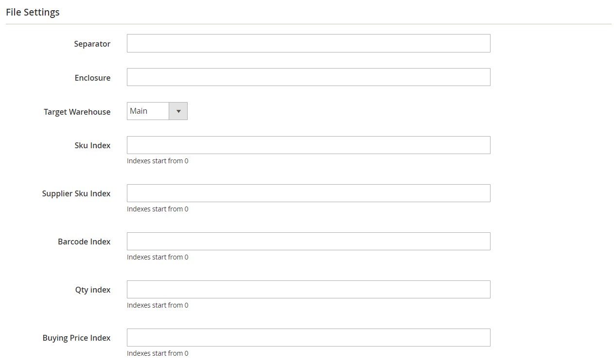
Task: Click the Supplier Sku Index field
Action: click(308, 193)
